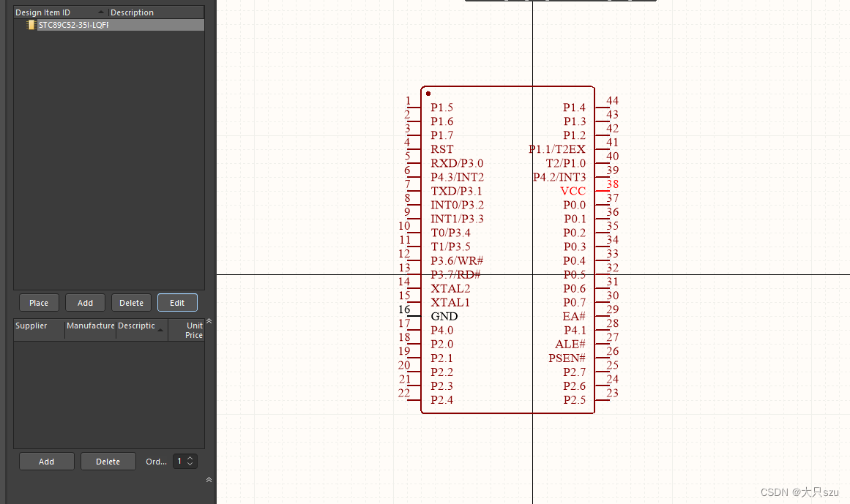This screenshot has height=504, width=850.
Task: Add a supplier link with lower Add button
Action: click(47, 462)
